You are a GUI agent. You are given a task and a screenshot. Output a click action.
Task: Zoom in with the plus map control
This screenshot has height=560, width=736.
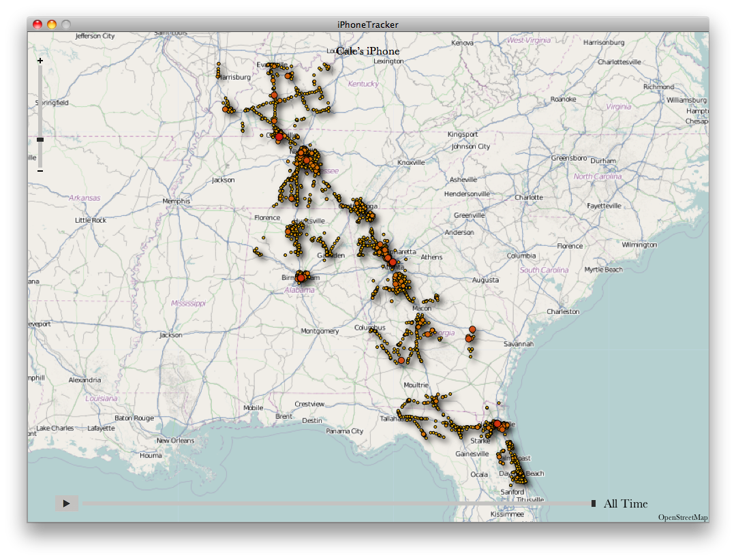point(40,61)
